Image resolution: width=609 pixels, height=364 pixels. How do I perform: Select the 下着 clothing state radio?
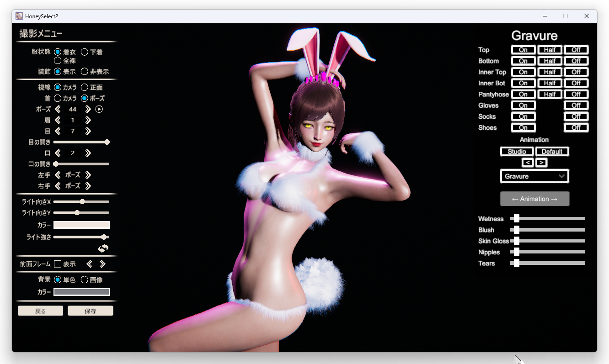tap(85, 52)
